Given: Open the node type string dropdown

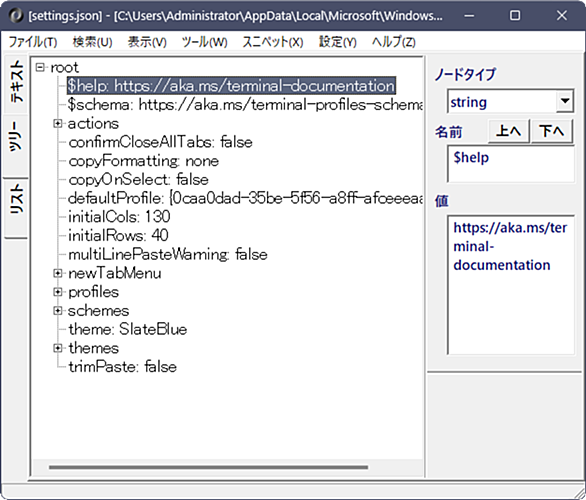Looking at the screenshot, I should pos(565,102).
